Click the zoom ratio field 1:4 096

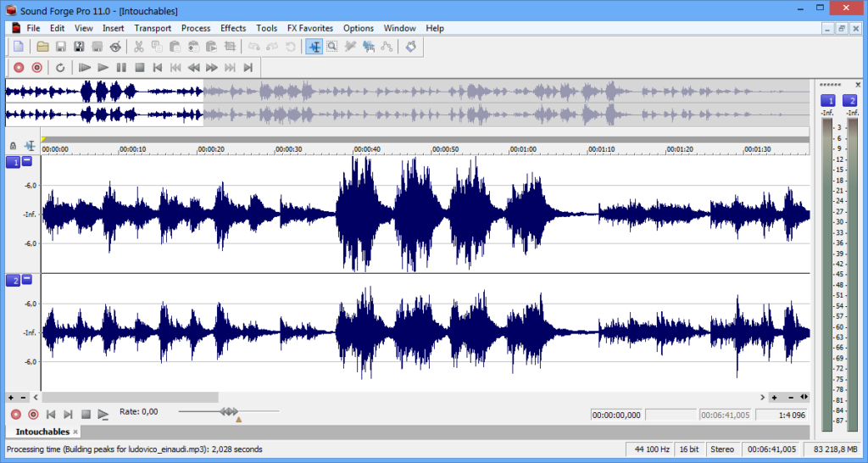click(781, 415)
